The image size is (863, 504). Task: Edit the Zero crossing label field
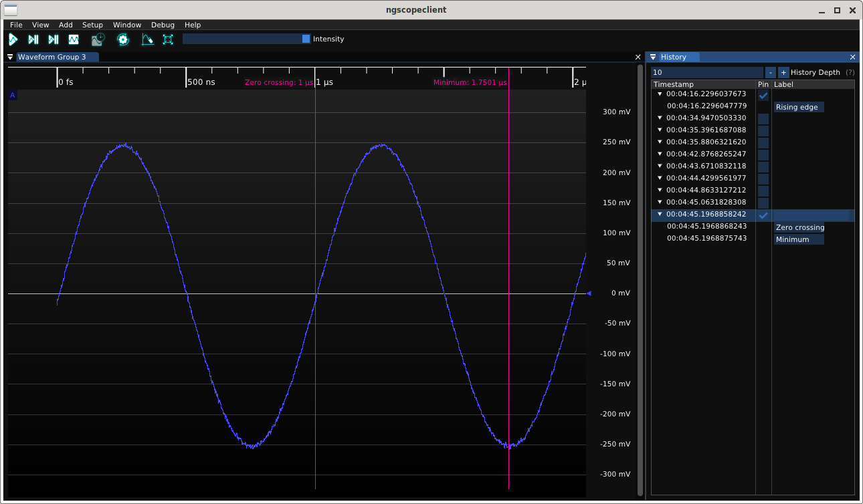point(799,227)
